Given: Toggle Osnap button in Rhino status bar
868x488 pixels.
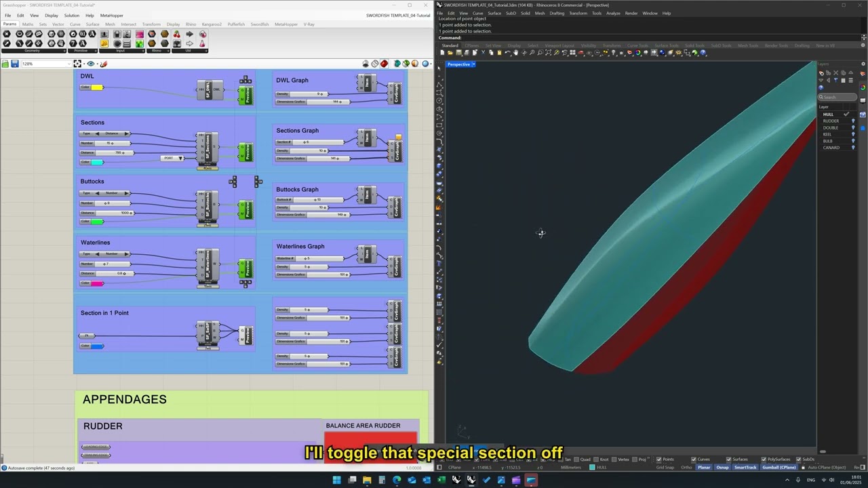Looking at the screenshot, I should coord(722,467).
